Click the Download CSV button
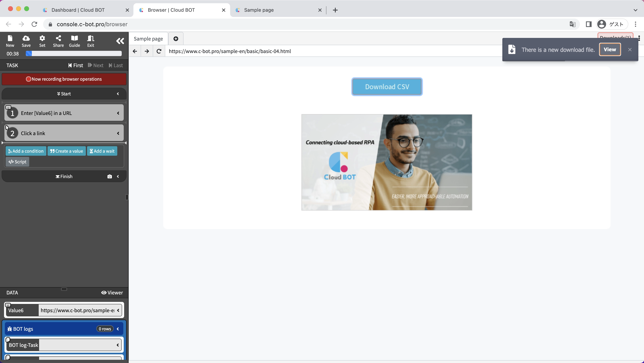 pos(387,87)
